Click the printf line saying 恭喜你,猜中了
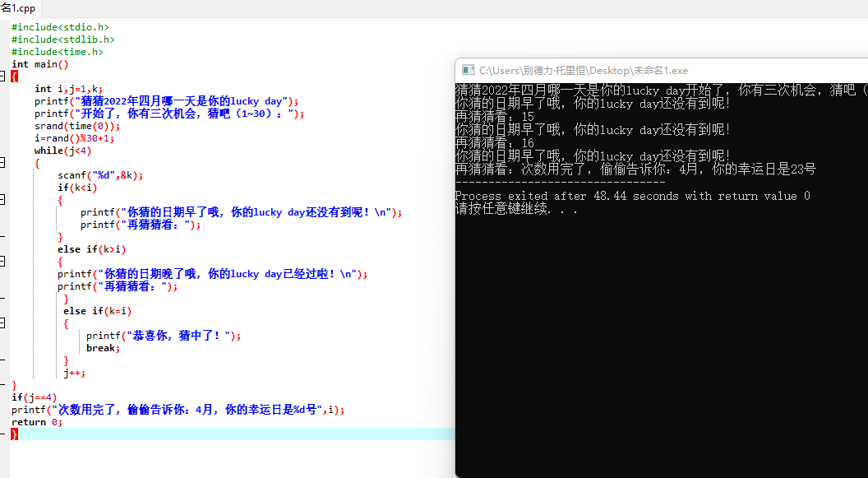This screenshot has height=478, width=868. pyautogui.click(x=164, y=336)
